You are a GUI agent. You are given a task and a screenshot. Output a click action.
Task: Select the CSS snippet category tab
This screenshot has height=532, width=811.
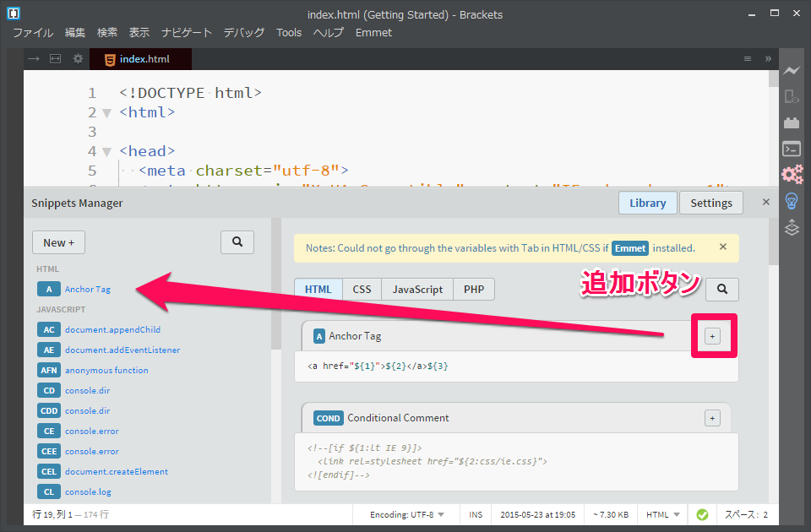point(362,289)
